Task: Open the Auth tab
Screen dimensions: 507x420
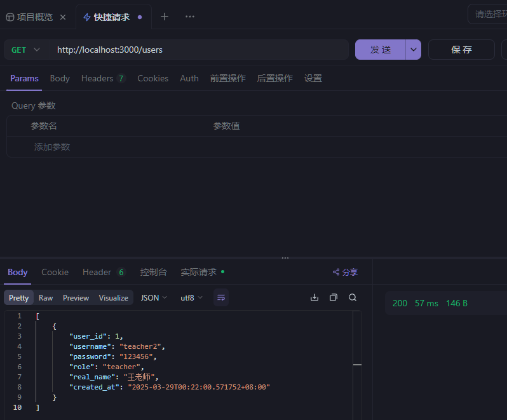Action: 189,79
